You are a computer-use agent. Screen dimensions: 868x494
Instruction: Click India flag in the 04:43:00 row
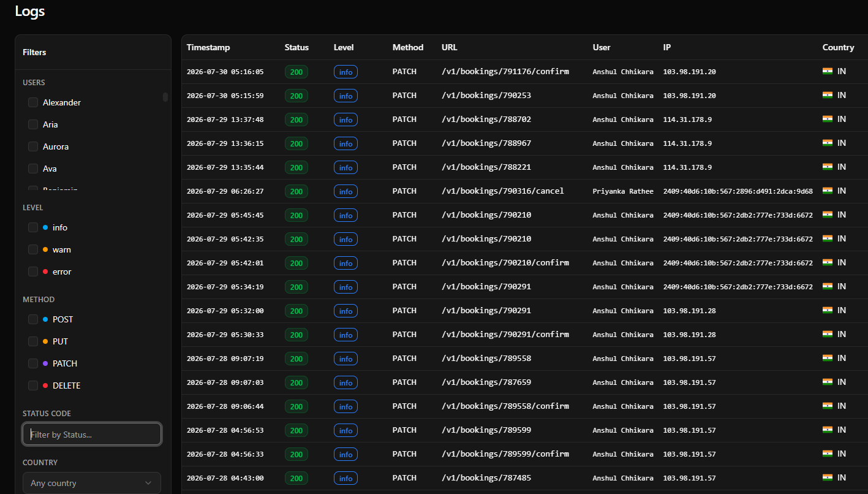[828, 477]
